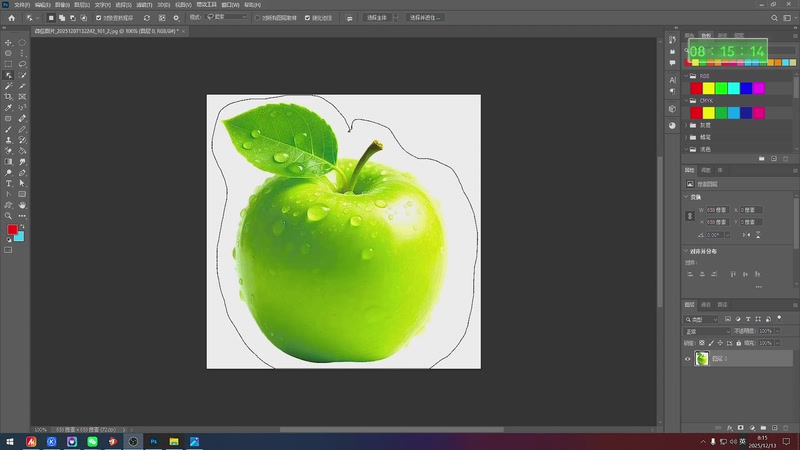The height and width of the screenshot is (450, 800).
Task: Open the Window menu
Action: [x=230, y=5]
